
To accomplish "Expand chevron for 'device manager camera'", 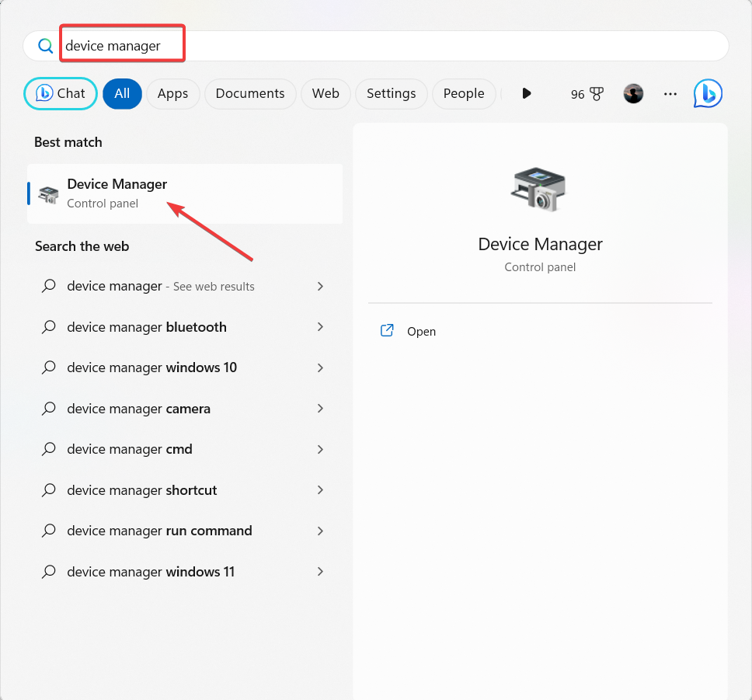I will (320, 409).
